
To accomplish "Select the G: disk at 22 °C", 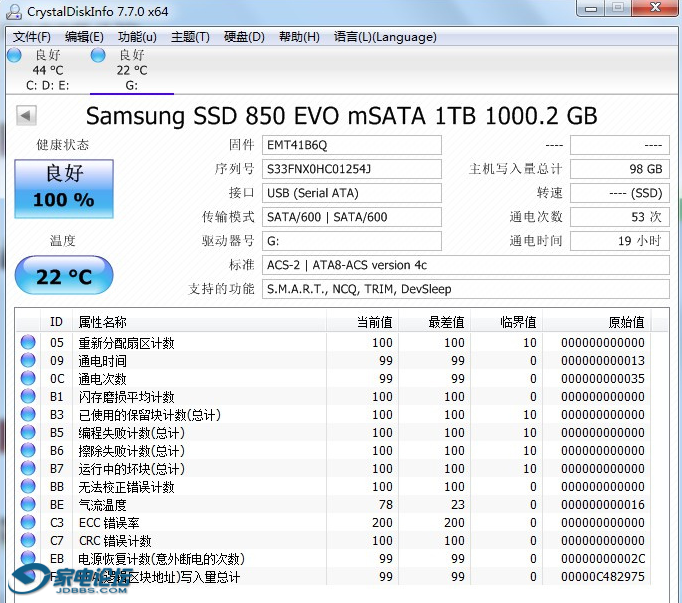I will (x=132, y=70).
